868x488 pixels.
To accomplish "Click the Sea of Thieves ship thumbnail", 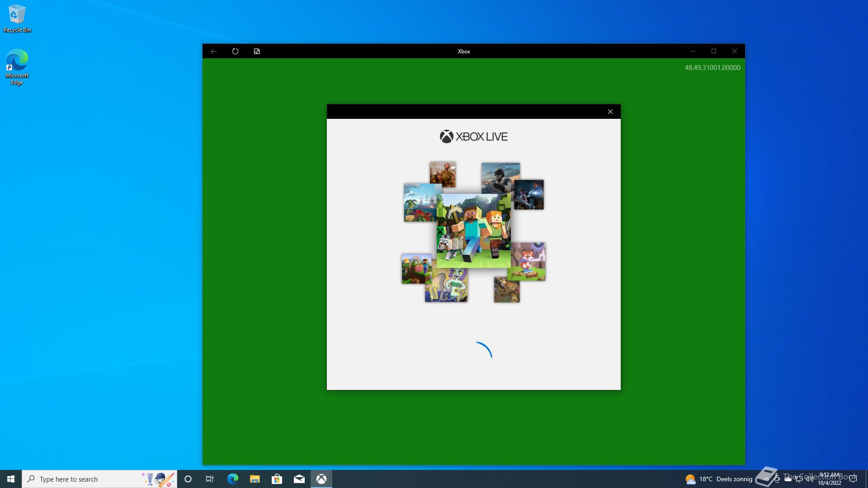I will click(420, 202).
